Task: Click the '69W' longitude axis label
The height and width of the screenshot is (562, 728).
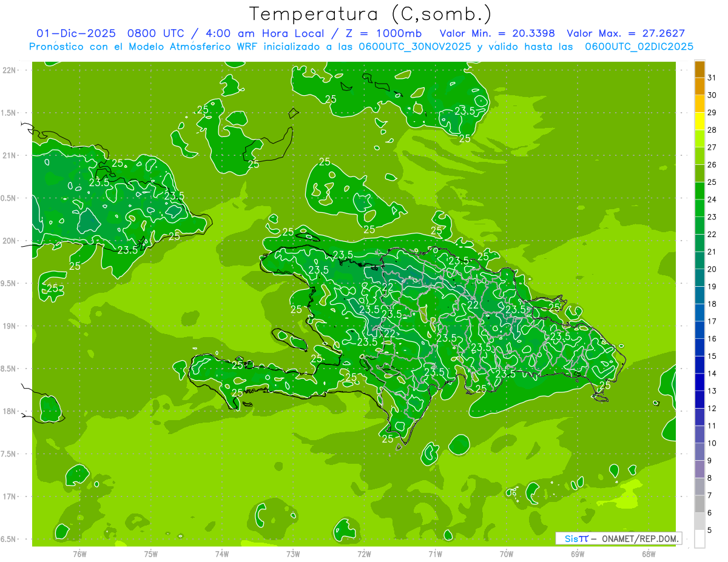Action: click(578, 554)
